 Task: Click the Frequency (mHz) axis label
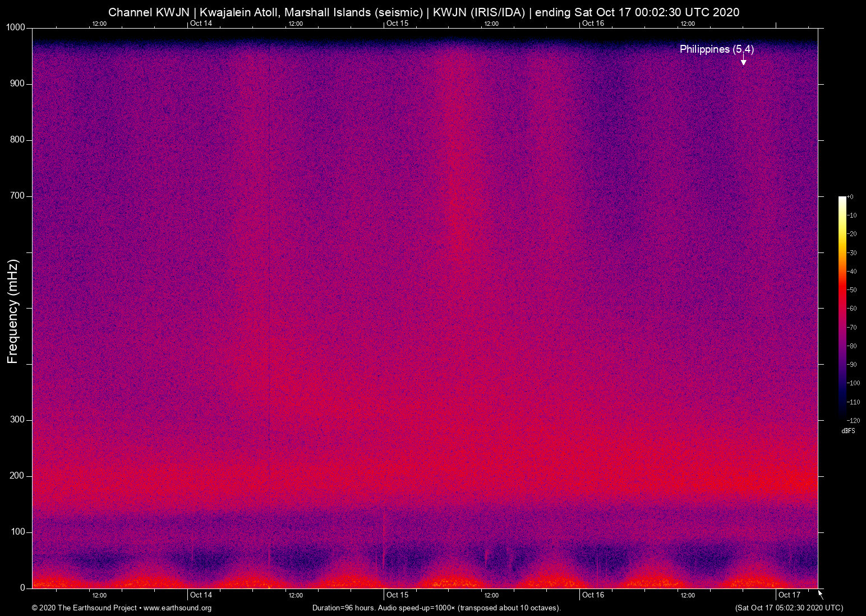[x=13, y=311]
